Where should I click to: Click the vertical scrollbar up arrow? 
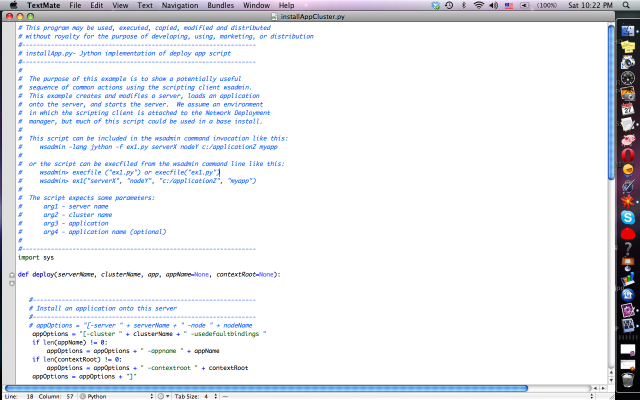pyautogui.click(x=611, y=372)
